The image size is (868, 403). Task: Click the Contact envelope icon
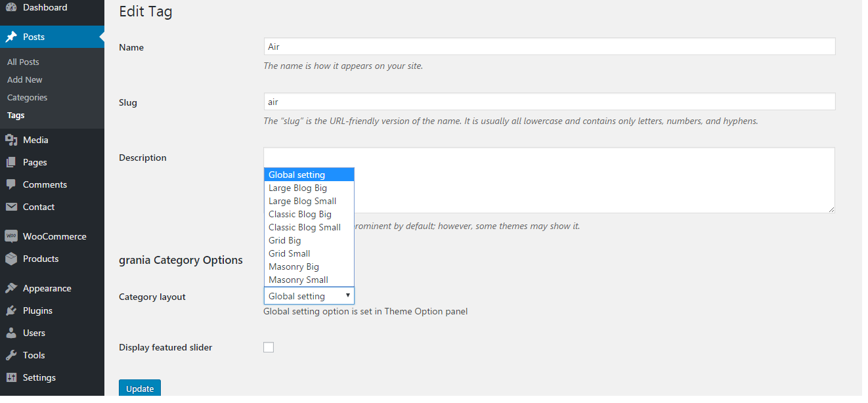tap(11, 207)
